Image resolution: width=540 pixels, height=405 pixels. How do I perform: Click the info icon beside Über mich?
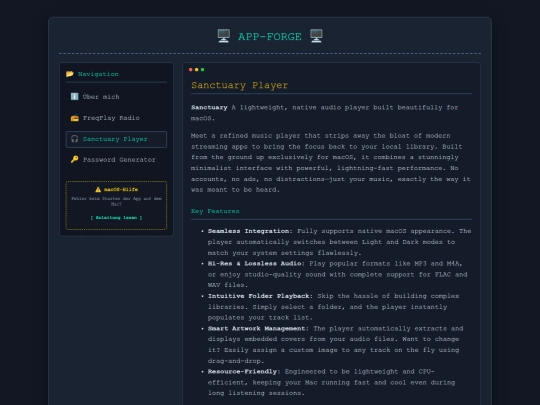tap(74, 96)
